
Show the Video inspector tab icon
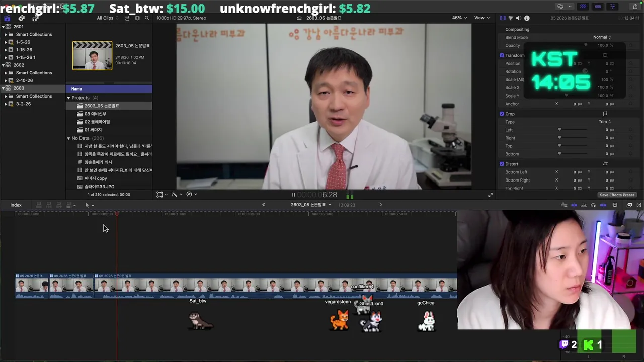click(x=503, y=18)
